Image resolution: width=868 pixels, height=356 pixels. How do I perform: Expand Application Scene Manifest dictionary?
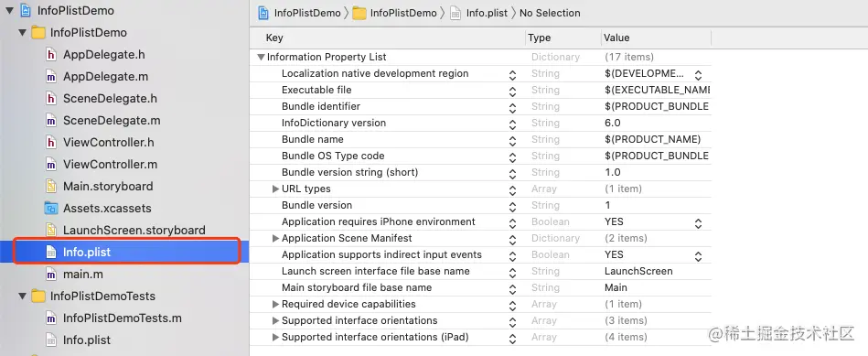point(275,238)
